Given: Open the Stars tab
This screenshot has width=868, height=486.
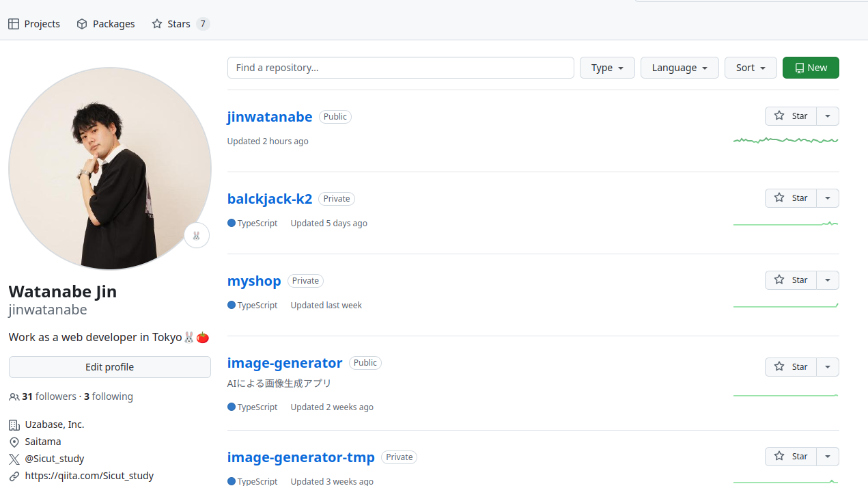Looking at the screenshot, I should pos(180,24).
